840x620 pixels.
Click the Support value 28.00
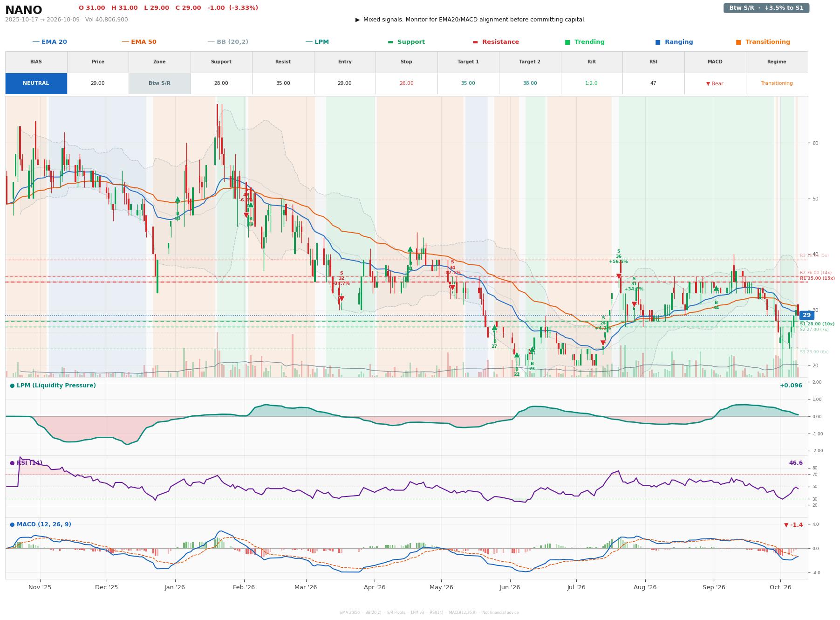coord(221,83)
